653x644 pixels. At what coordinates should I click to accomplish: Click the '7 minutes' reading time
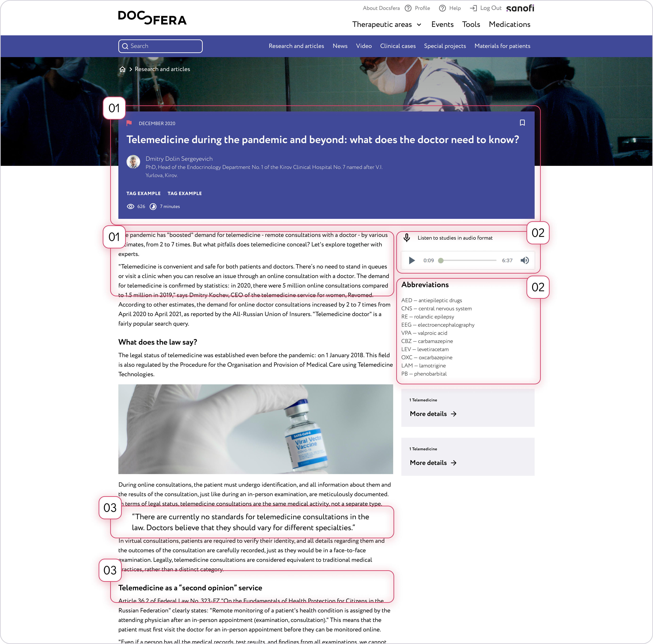point(170,206)
